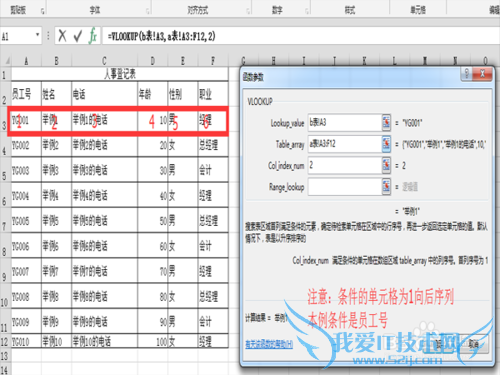Image resolution: width=500 pixels, height=375 pixels.
Task: Click cell 举例7 in name column
Action: coord(56,271)
